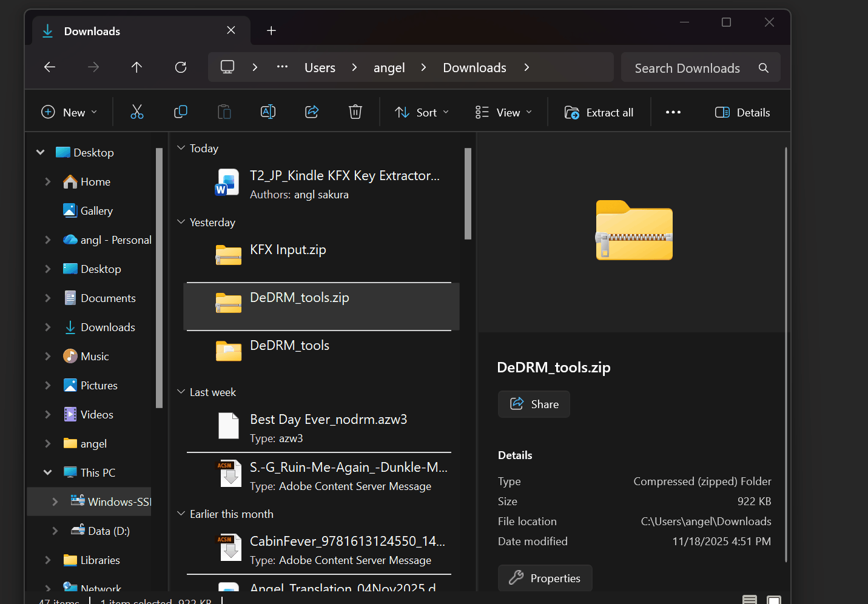The width and height of the screenshot is (868, 604).
Task: Click the Extract all button
Action: pyautogui.click(x=599, y=112)
